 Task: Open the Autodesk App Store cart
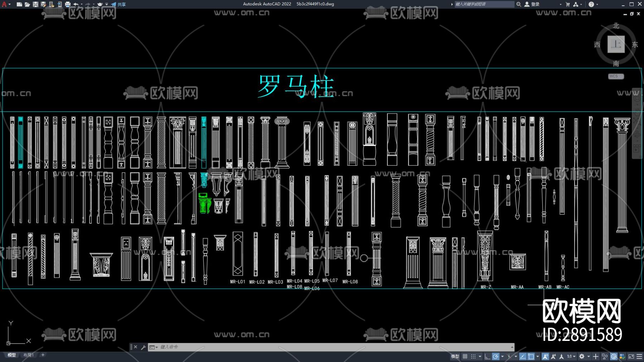coord(568,4)
